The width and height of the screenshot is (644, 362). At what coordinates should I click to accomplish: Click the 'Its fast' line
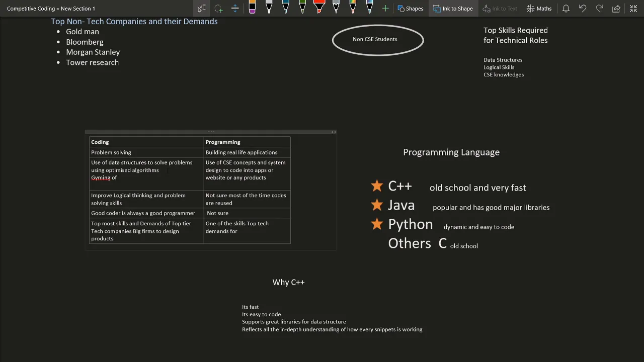point(250,307)
